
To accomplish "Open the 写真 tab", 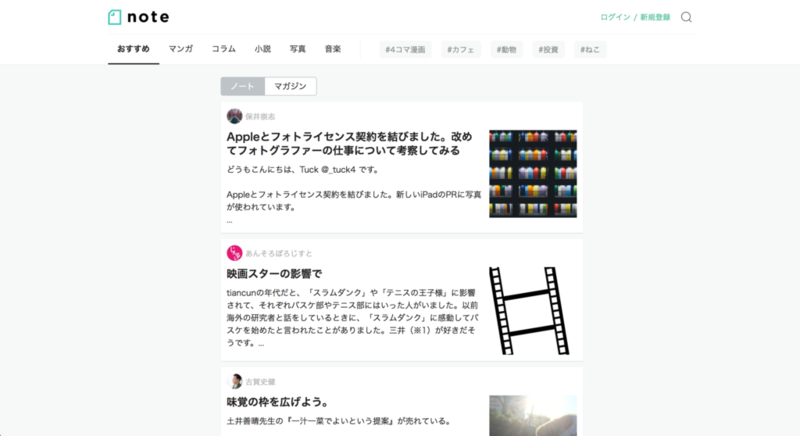I will click(x=297, y=49).
